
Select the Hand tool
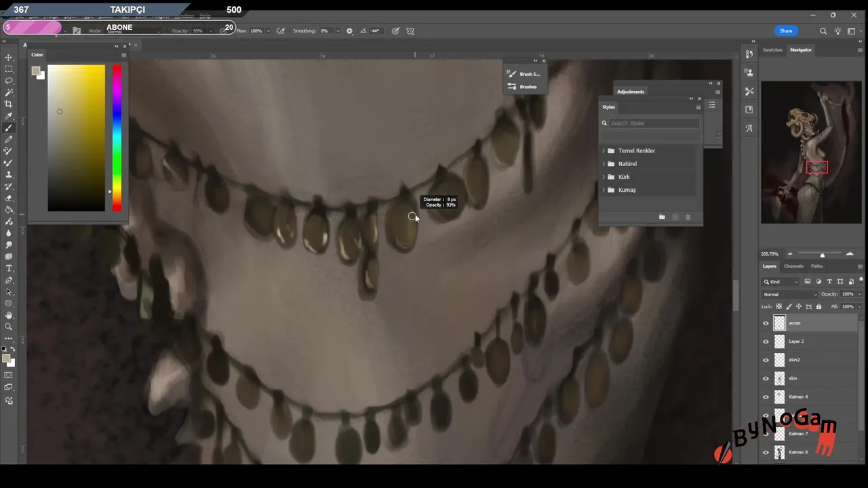[9, 314]
